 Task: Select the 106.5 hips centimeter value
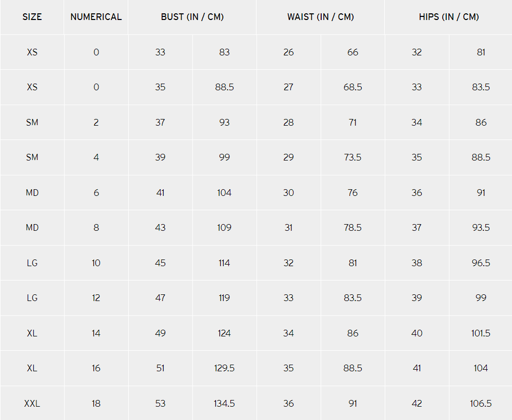pyautogui.click(x=481, y=404)
